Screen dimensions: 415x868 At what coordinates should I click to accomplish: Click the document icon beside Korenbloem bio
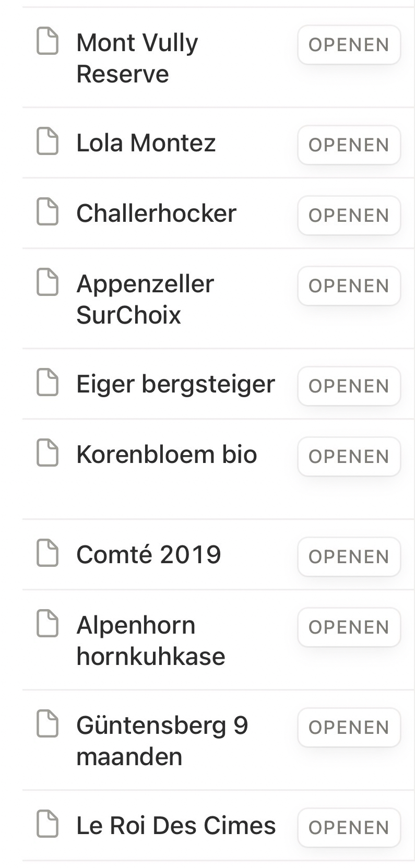pyautogui.click(x=48, y=453)
